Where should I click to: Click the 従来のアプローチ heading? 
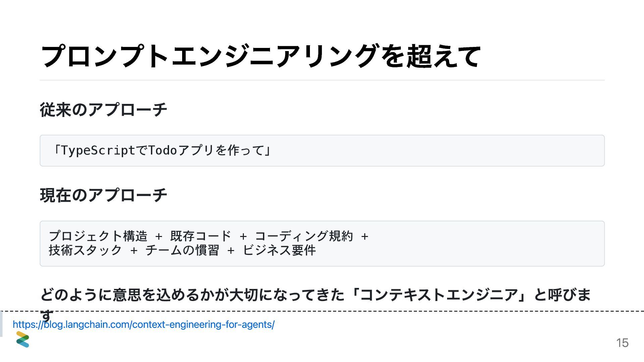click(x=103, y=110)
